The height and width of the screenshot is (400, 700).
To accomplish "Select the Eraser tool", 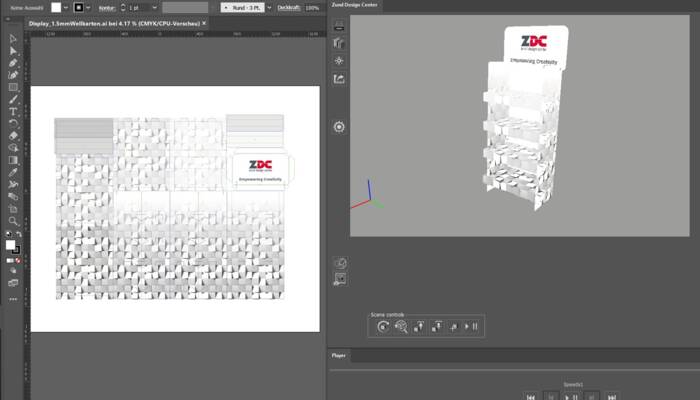I will pyautogui.click(x=13, y=135).
